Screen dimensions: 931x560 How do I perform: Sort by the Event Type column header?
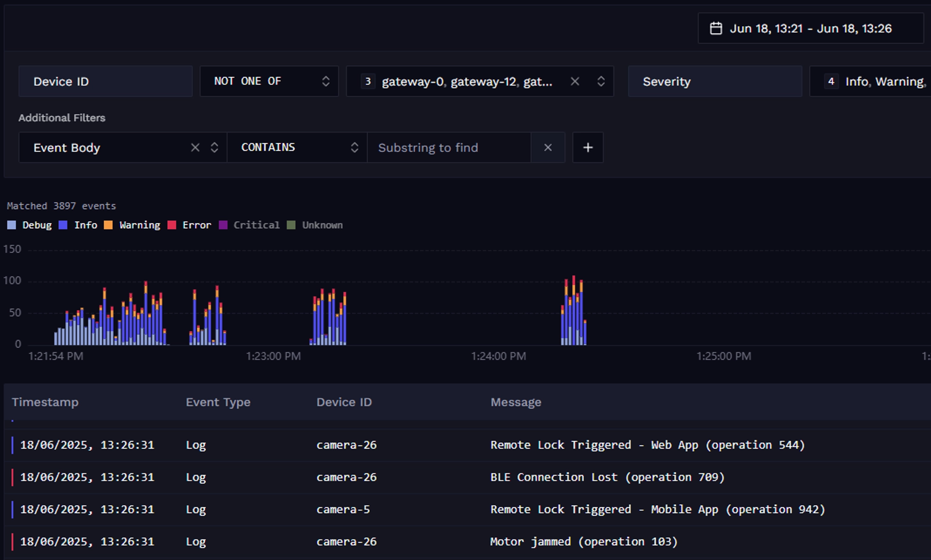click(x=218, y=402)
